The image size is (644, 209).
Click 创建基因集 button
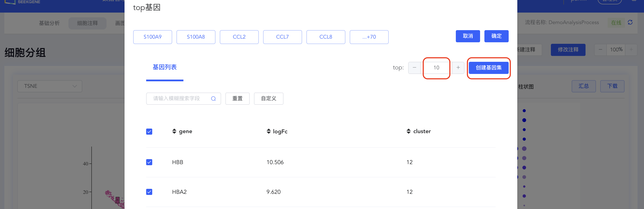(489, 68)
